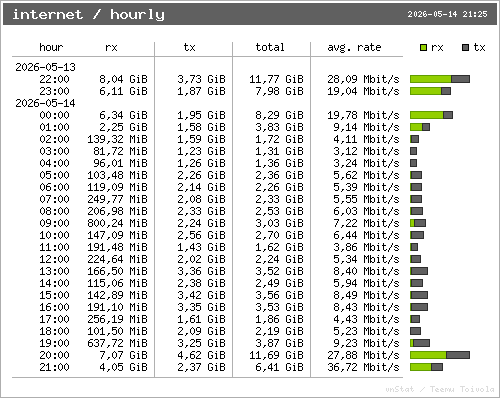Select the 'tx' column header
This screenshot has height=398, width=500.
click(x=189, y=47)
